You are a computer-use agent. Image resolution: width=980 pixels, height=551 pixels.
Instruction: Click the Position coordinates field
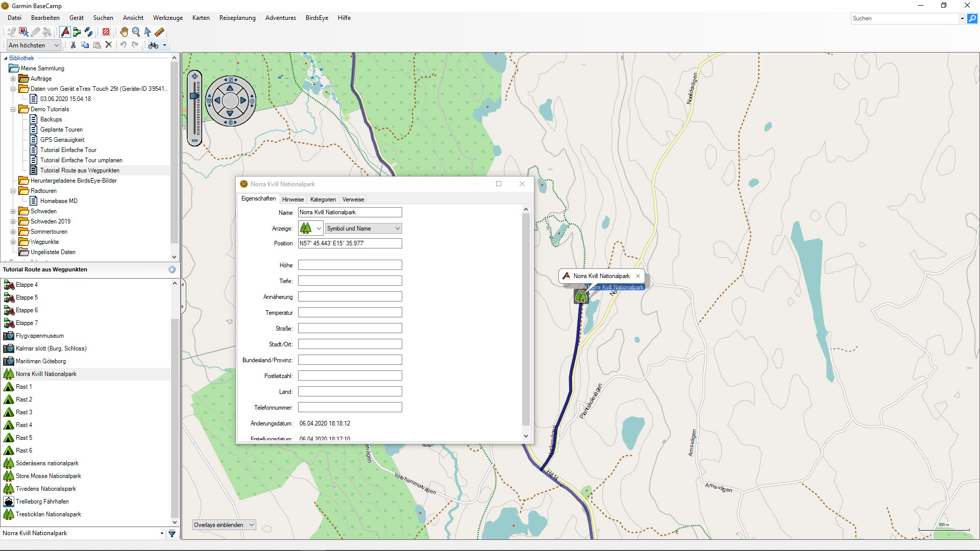tap(350, 243)
